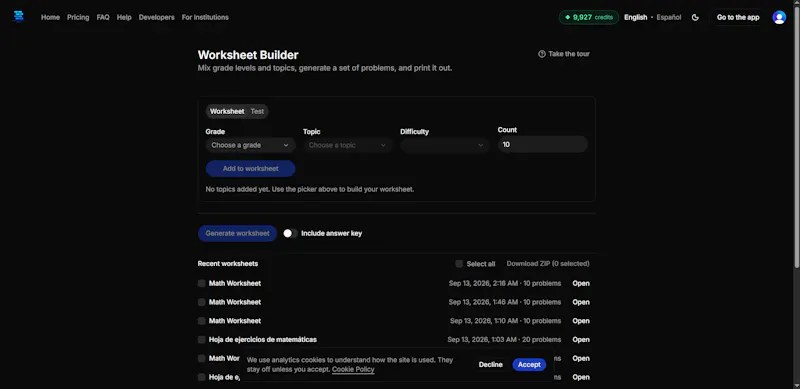Click the Hoja de ejercicios de matemáticas title
Viewport: 800px width, 389px height.
point(263,339)
